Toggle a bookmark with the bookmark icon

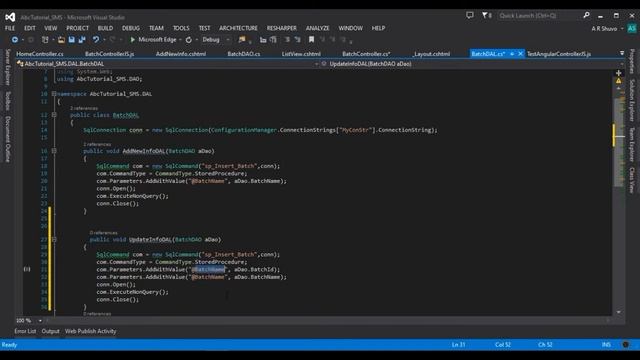point(311,40)
